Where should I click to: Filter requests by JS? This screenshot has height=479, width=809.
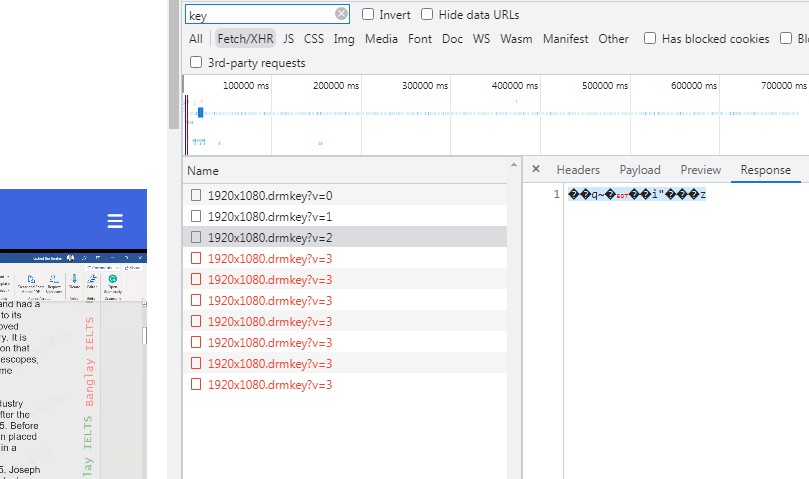(288, 39)
